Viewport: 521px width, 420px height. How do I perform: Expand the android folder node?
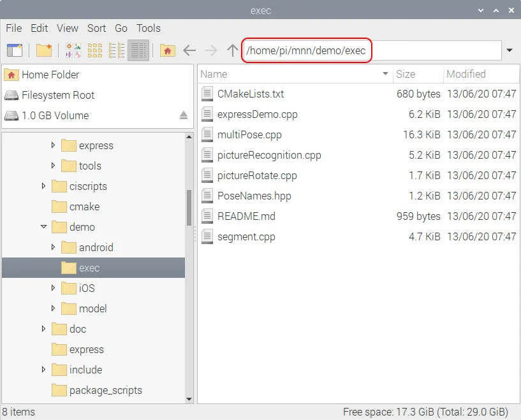click(x=53, y=247)
